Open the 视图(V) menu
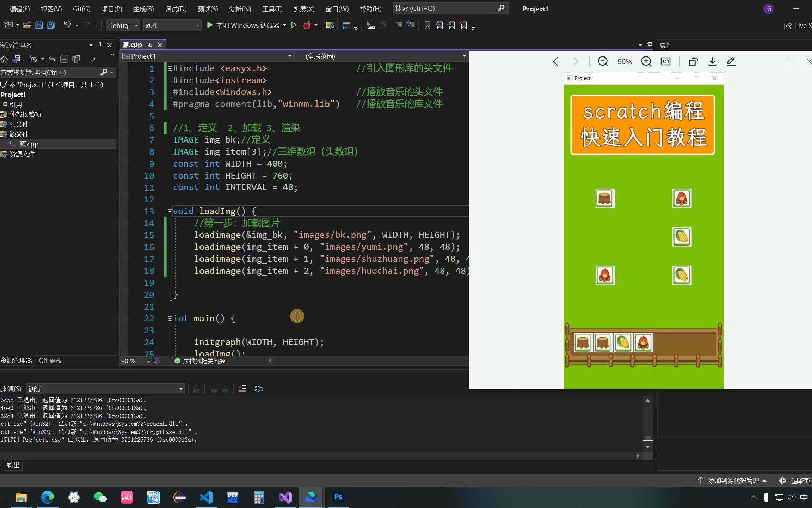812x508 pixels. [x=51, y=9]
